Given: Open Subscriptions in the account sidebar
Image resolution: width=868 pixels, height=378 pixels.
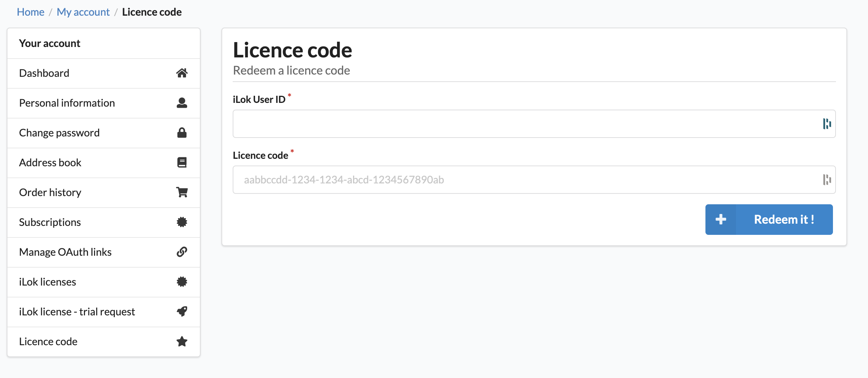Looking at the screenshot, I should (x=50, y=222).
